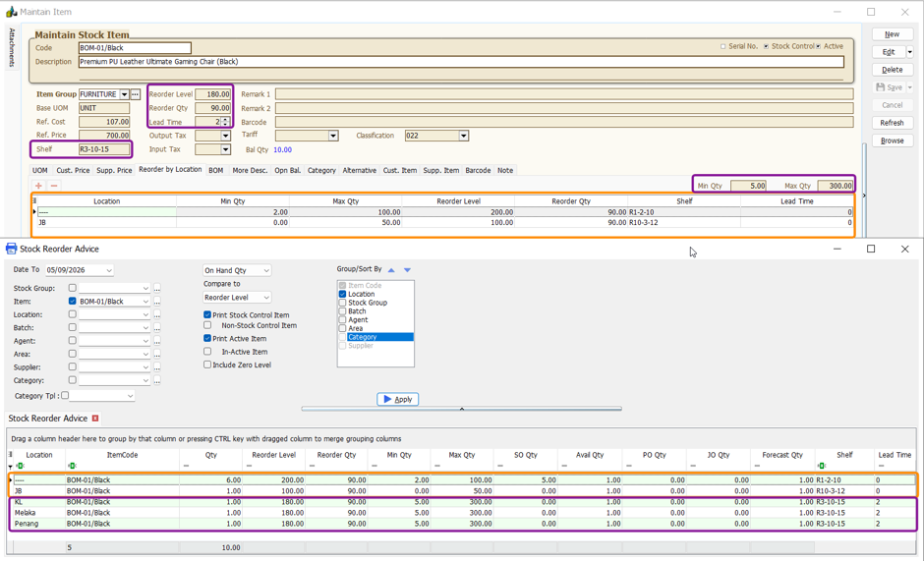Click Shelf column filter icon in results grid

(x=822, y=466)
